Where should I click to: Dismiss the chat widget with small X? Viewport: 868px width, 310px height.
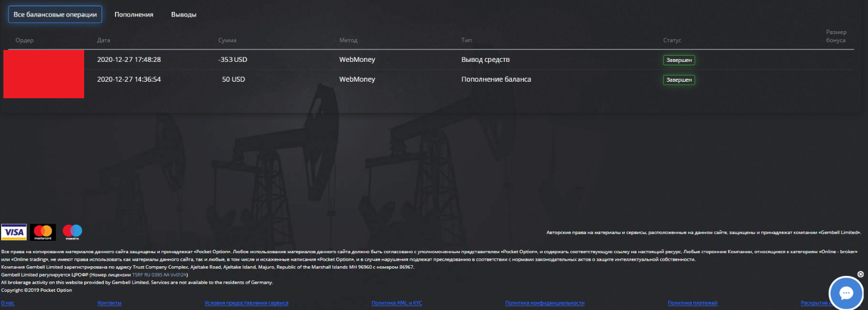click(860, 274)
